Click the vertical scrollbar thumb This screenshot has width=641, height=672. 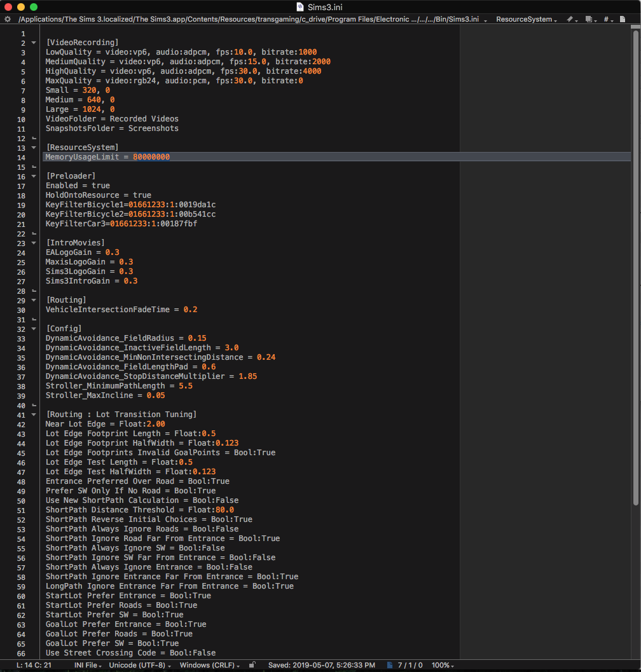point(635,268)
